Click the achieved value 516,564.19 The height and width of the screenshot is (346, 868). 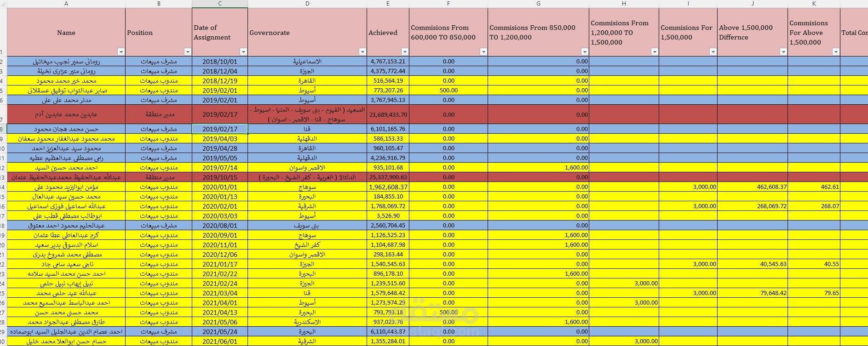pyautogui.click(x=388, y=81)
